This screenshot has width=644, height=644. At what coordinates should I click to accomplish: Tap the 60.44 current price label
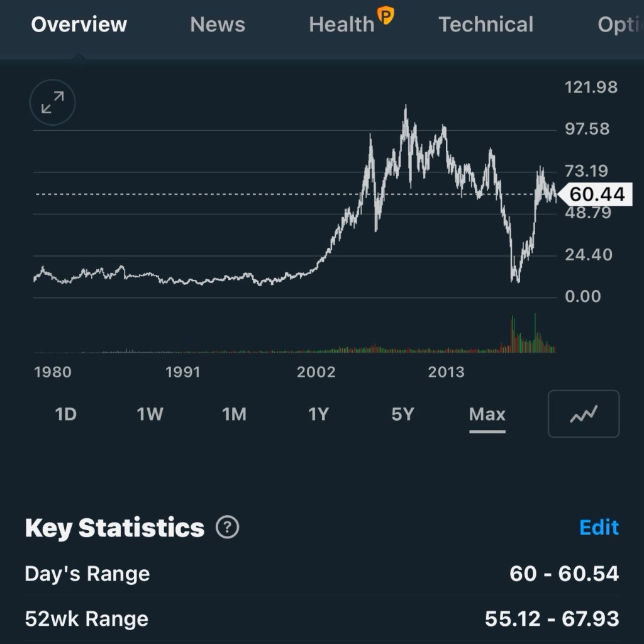[596, 194]
